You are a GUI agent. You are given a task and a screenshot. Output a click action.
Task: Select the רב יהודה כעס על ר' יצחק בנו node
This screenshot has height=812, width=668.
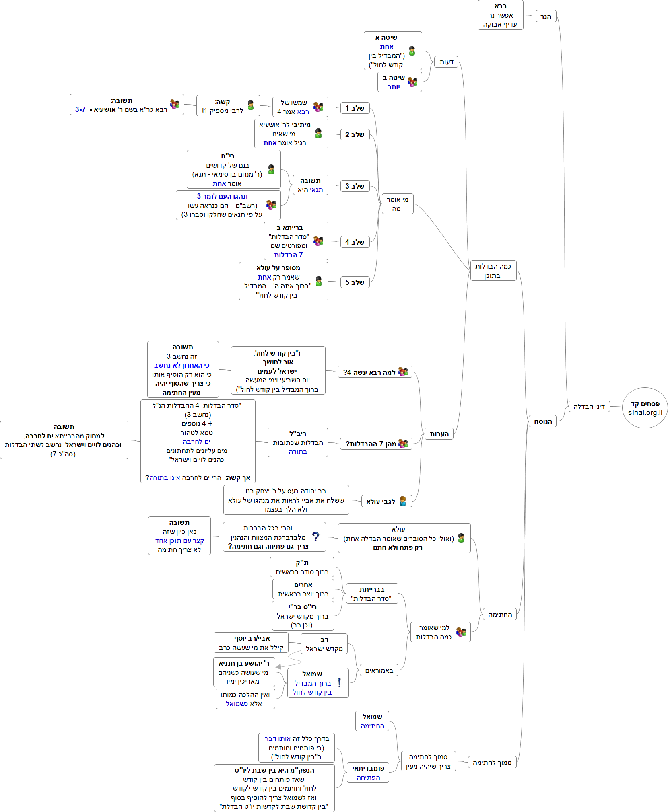tap(286, 500)
